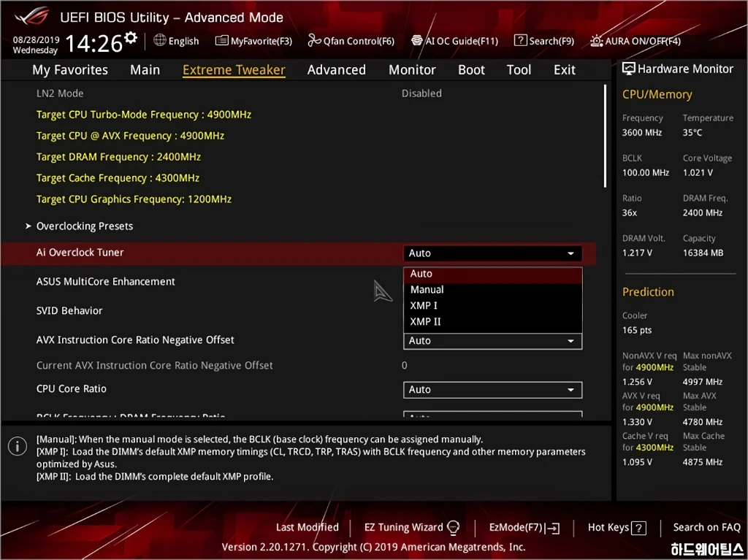This screenshot has width=748, height=560.
Task: Go to Exit tab
Action: tap(565, 69)
